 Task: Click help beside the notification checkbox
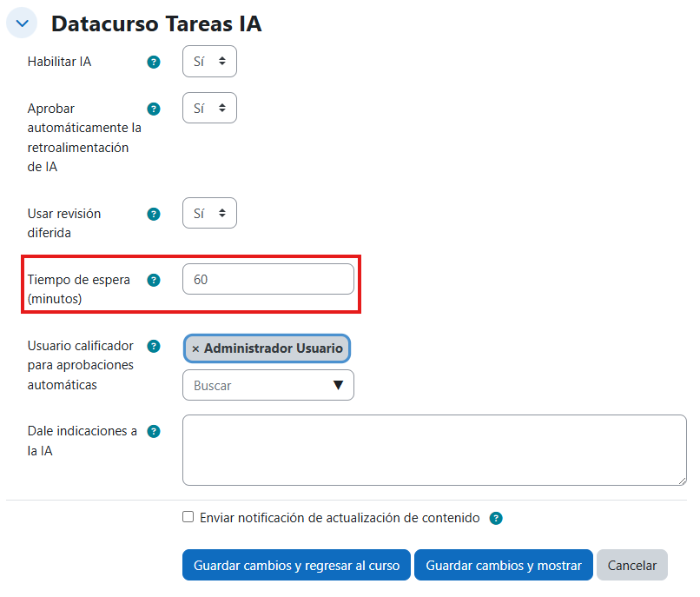click(x=496, y=517)
